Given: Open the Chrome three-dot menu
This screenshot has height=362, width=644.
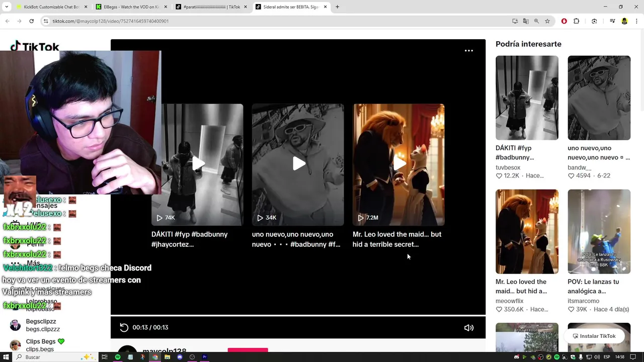Looking at the screenshot, I should pos(637,21).
